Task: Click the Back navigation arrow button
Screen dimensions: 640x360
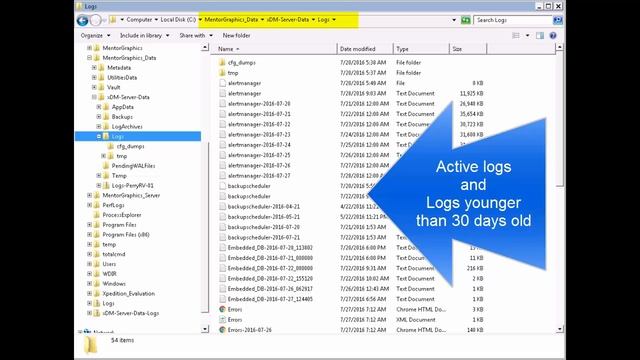Action: 82,20
